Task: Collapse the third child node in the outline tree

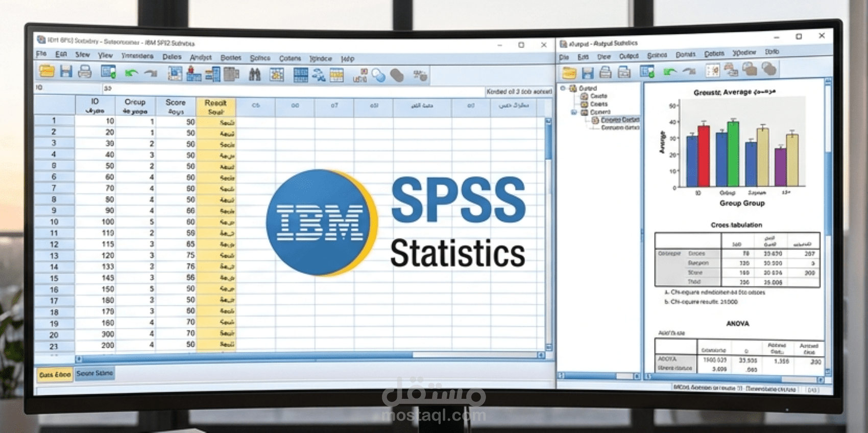Action: pos(574,112)
